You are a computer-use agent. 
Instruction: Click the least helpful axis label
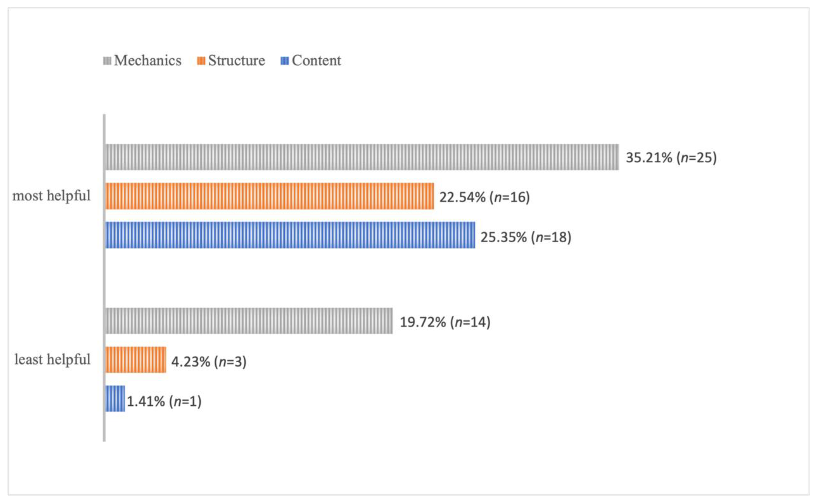(52, 360)
